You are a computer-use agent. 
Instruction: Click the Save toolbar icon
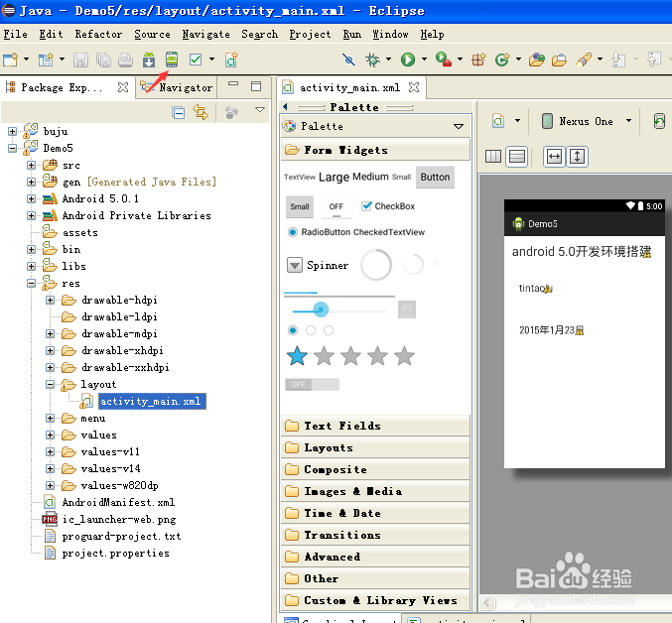pos(80,60)
